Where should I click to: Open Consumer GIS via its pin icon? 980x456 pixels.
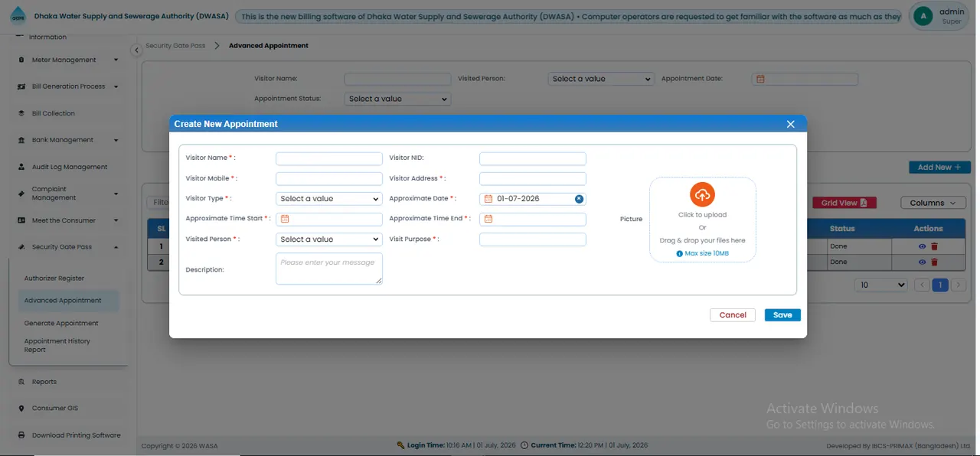coord(22,409)
